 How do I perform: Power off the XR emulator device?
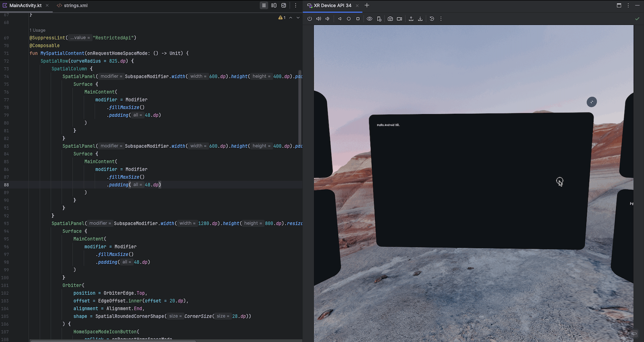(310, 18)
